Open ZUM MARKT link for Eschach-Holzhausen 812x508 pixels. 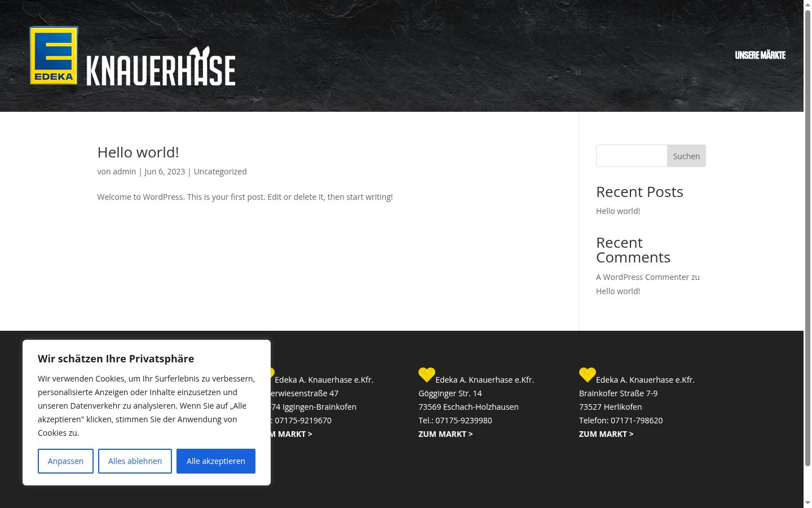[x=445, y=434]
